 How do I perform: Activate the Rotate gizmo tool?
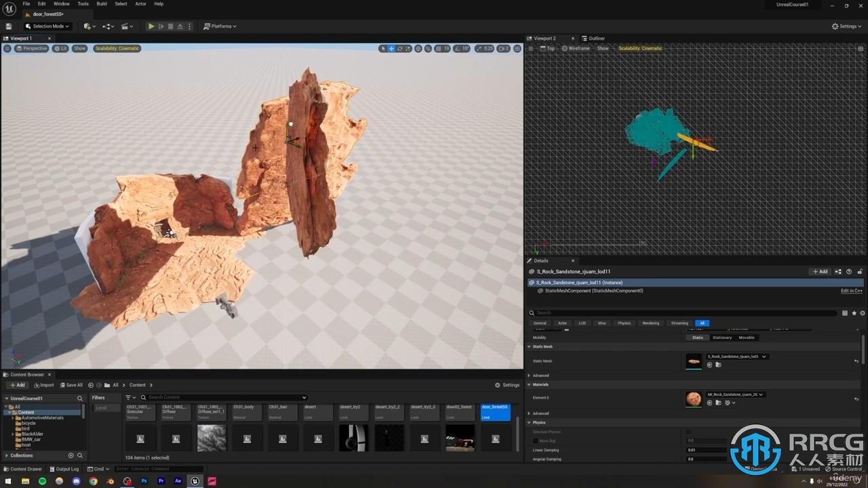[x=399, y=48]
